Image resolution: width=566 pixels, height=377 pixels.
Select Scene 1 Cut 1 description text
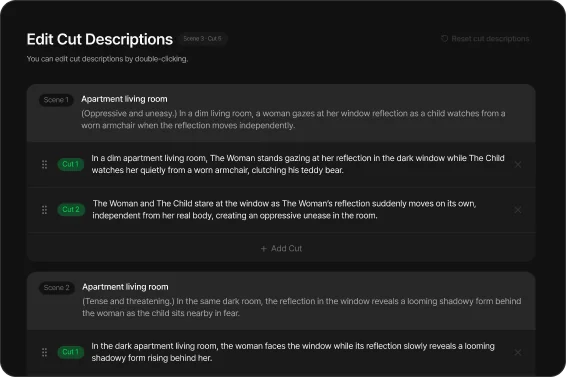point(298,164)
